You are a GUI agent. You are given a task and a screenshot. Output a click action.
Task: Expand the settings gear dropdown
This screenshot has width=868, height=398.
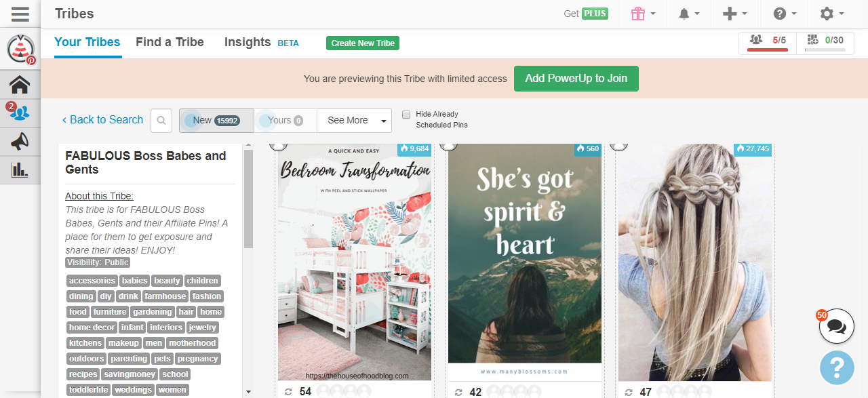pyautogui.click(x=831, y=14)
